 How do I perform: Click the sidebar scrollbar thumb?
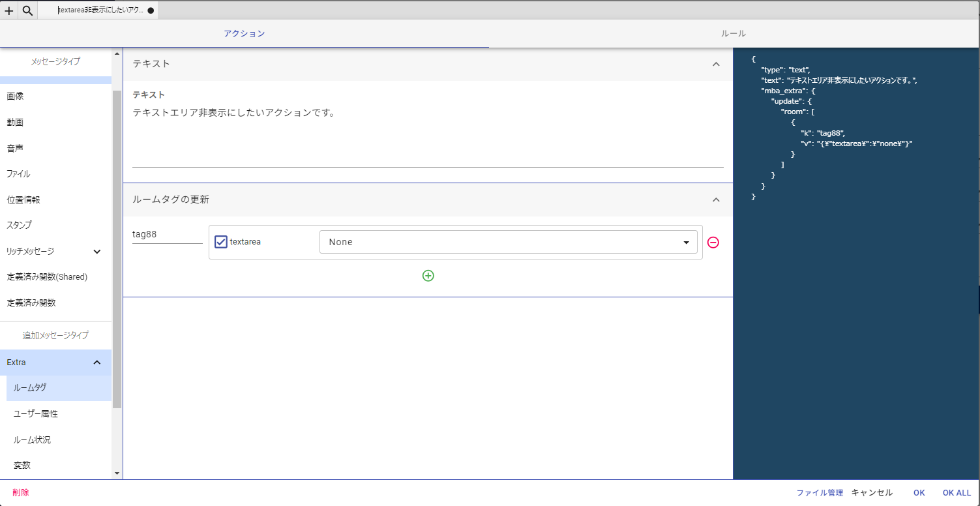click(x=117, y=249)
